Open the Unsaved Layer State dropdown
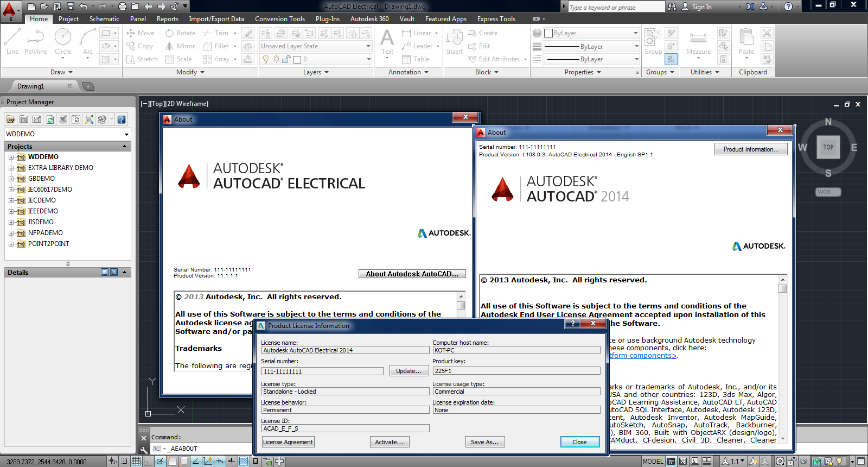 click(x=316, y=46)
